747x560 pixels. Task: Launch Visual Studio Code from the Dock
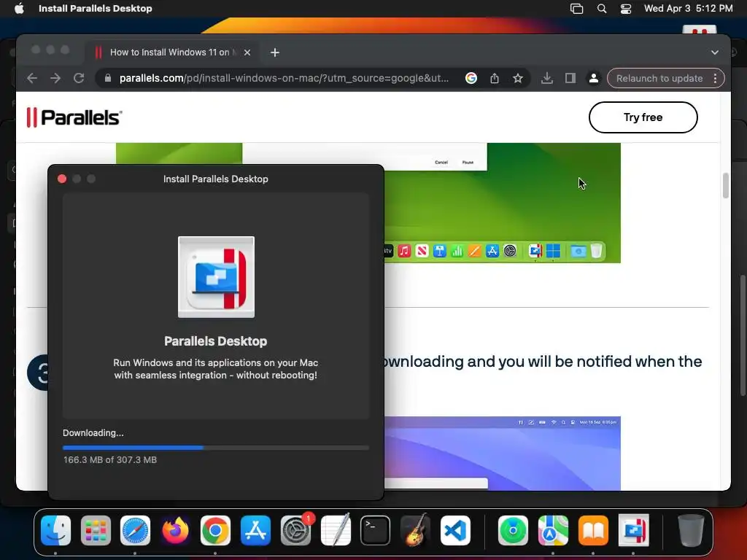tap(455, 530)
